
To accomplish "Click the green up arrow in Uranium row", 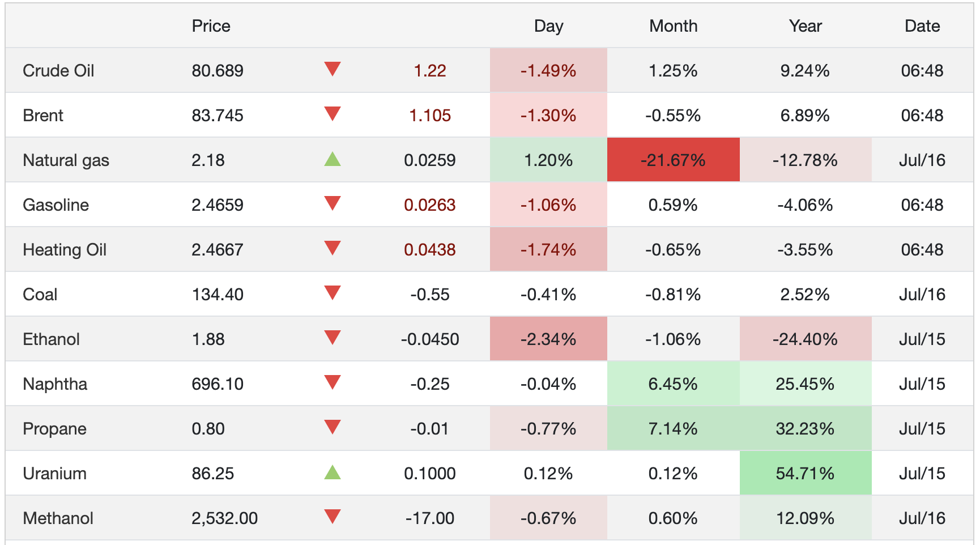I will pos(333,472).
